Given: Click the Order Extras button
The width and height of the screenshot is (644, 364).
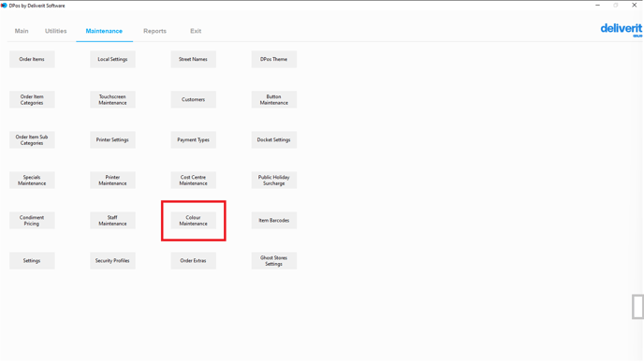Looking at the screenshot, I should pyautogui.click(x=194, y=260).
